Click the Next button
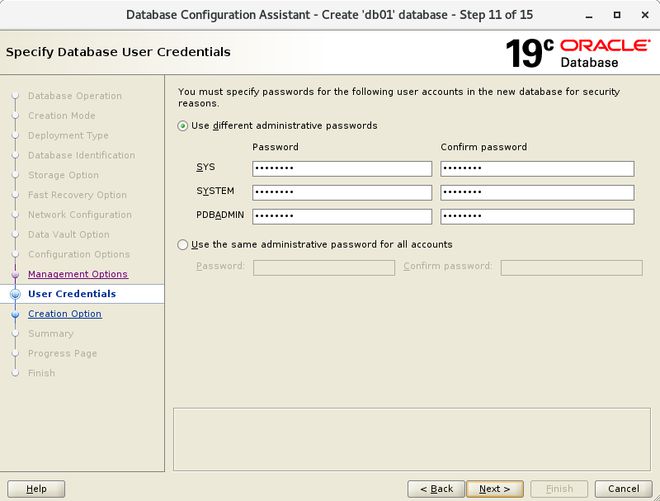 point(495,489)
